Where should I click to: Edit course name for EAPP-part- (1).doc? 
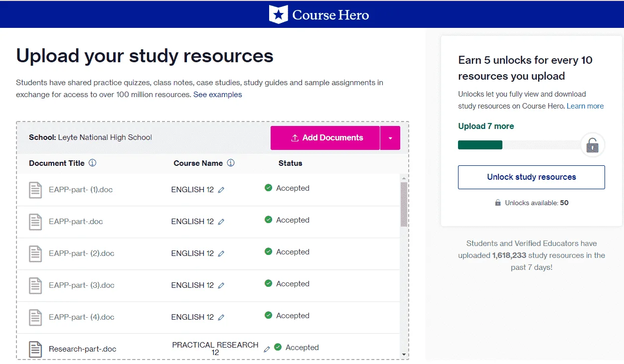pyautogui.click(x=221, y=190)
